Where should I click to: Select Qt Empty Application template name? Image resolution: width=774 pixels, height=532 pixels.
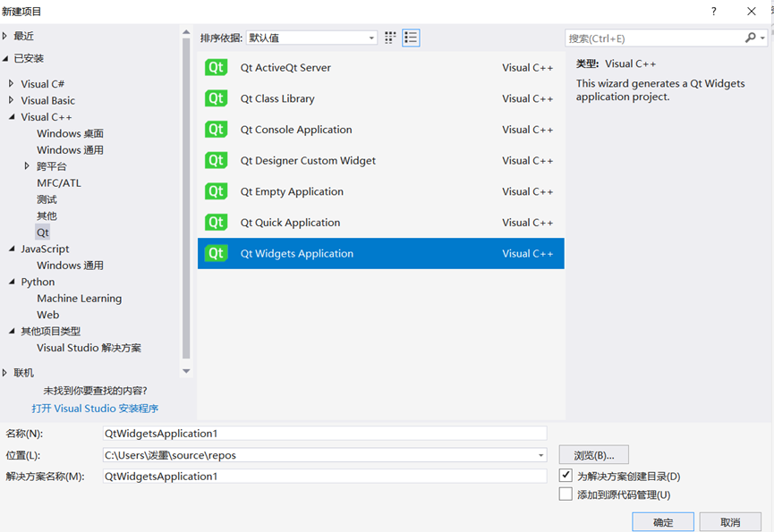(x=292, y=191)
